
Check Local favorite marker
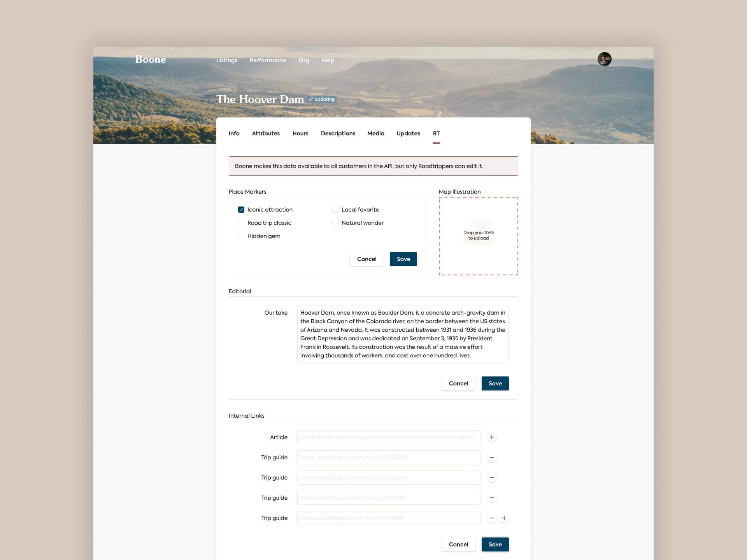click(335, 210)
